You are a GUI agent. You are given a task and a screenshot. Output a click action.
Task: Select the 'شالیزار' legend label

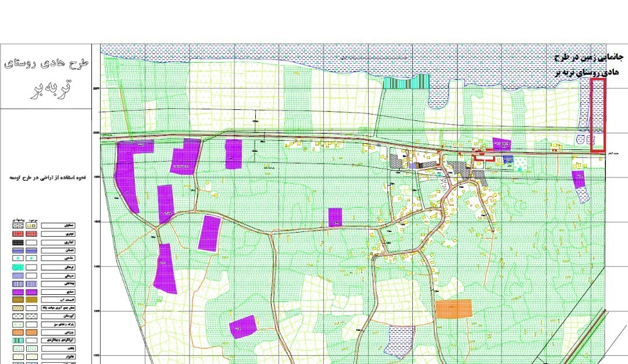58,356
